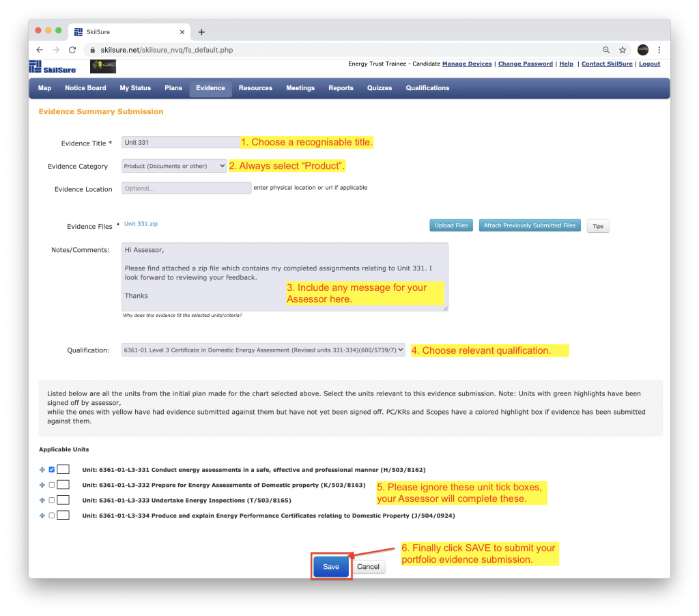Go to Quizzes

pos(380,88)
